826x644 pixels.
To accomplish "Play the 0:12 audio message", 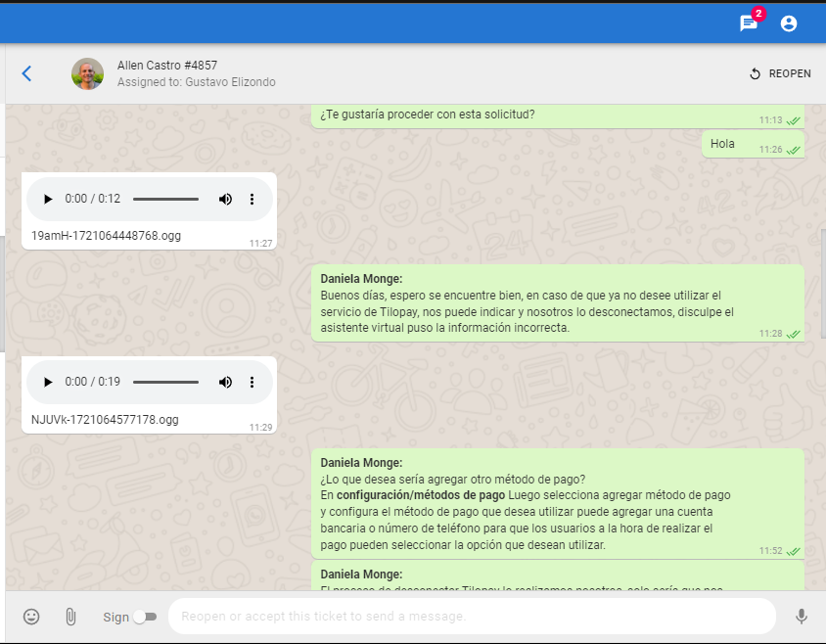I will point(48,199).
